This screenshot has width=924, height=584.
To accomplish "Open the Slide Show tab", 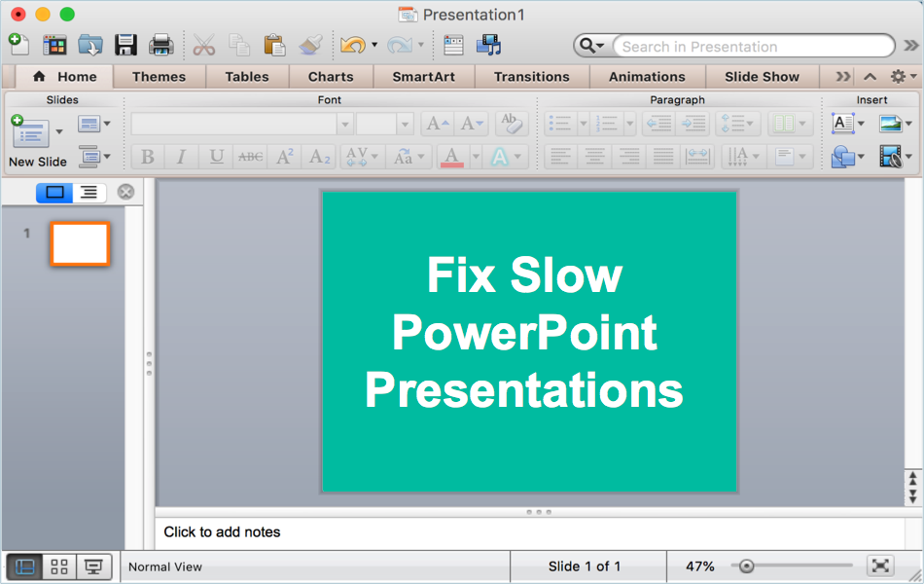I will [x=762, y=77].
